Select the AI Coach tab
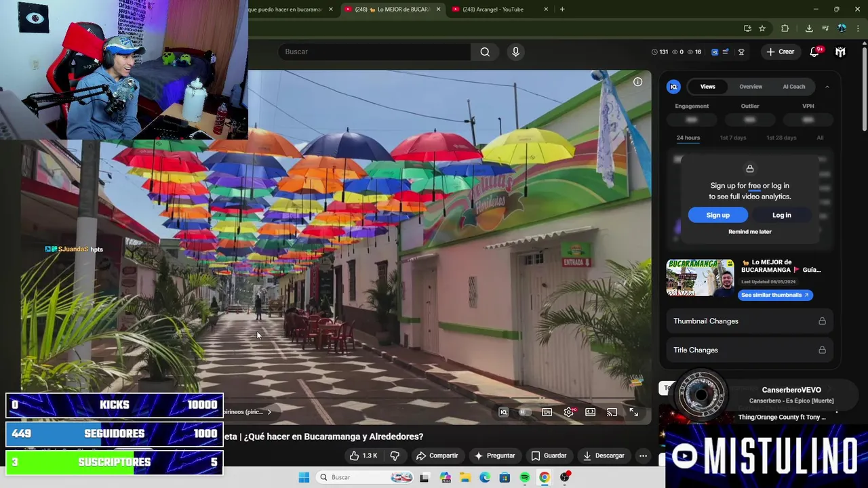 coord(794,87)
